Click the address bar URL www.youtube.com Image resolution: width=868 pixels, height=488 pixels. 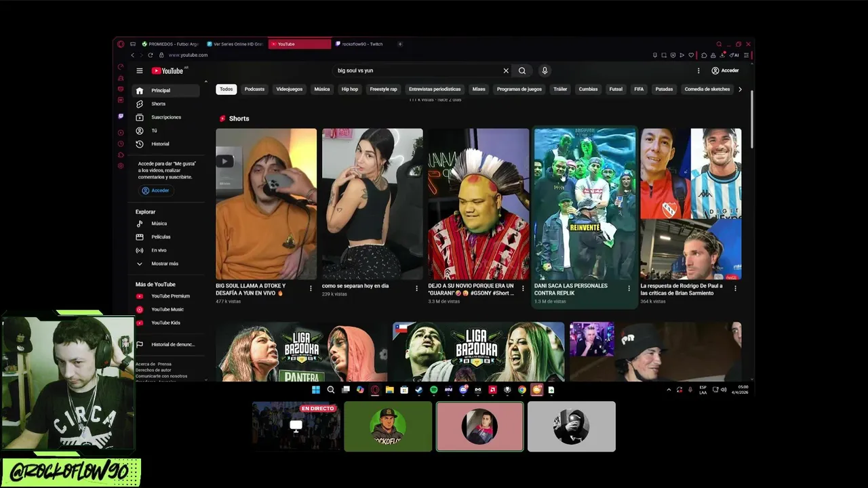coord(188,55)
